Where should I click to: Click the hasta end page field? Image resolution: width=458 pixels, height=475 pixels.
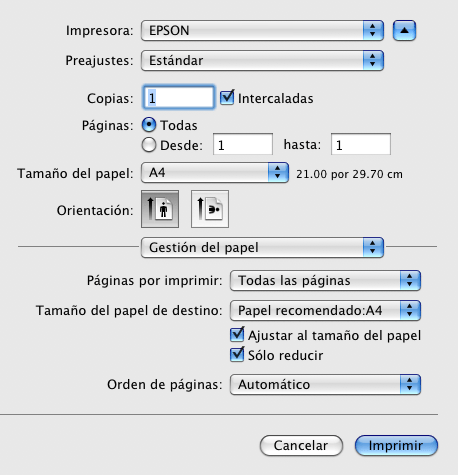361,144
